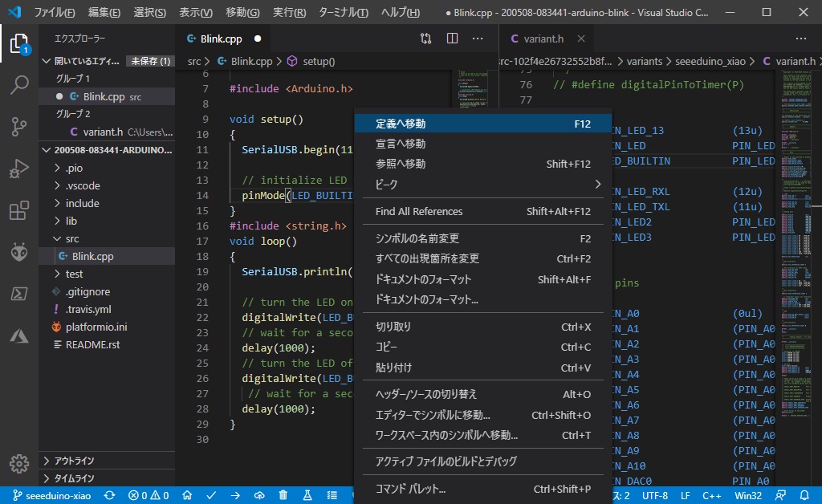Open ピーク submenu in context menu
This screenshot has width=822, height=504.
(482, 185)
